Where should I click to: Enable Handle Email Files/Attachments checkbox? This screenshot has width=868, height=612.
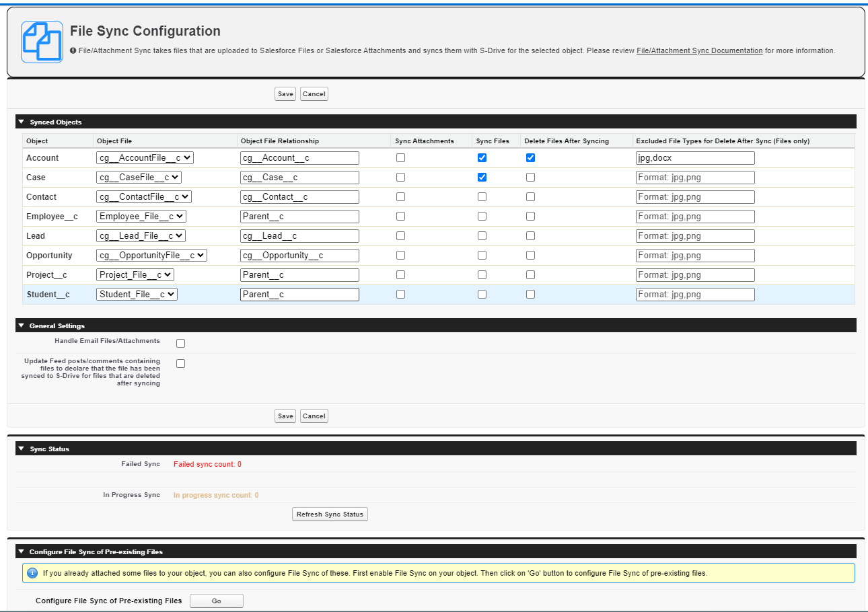tap(180, 344)
